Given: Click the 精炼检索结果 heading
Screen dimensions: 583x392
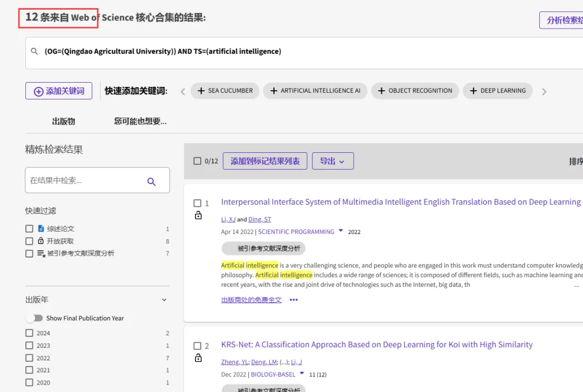Looking at the screenshot, I should pos(54,150).
